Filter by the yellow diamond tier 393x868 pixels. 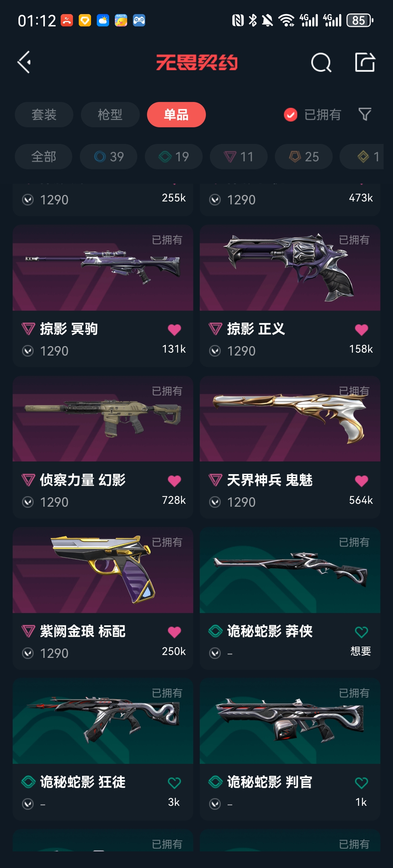pos(362,157)
